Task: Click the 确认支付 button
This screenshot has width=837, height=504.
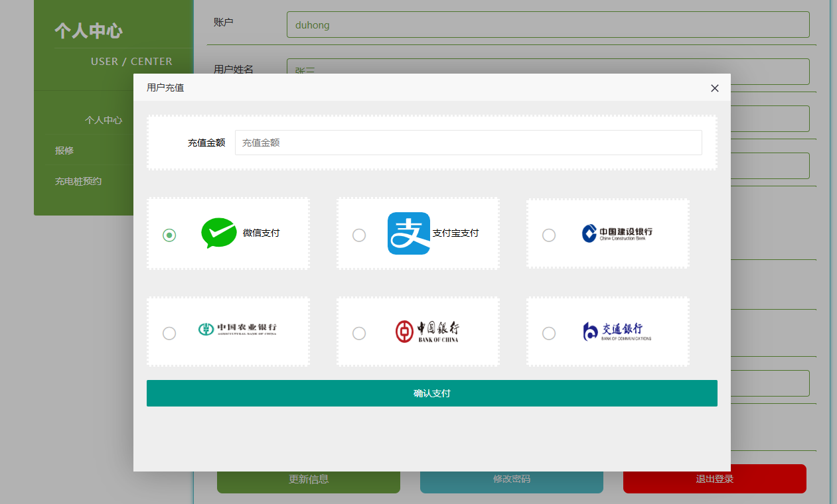Action: [x=432, y=393]
